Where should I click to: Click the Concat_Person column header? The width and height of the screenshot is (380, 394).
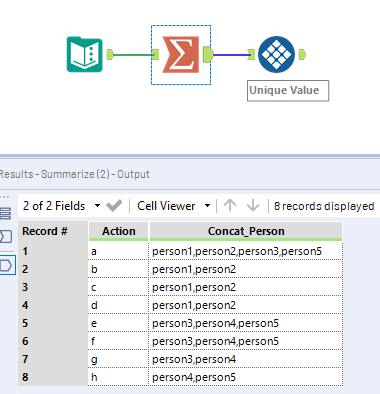246,231
